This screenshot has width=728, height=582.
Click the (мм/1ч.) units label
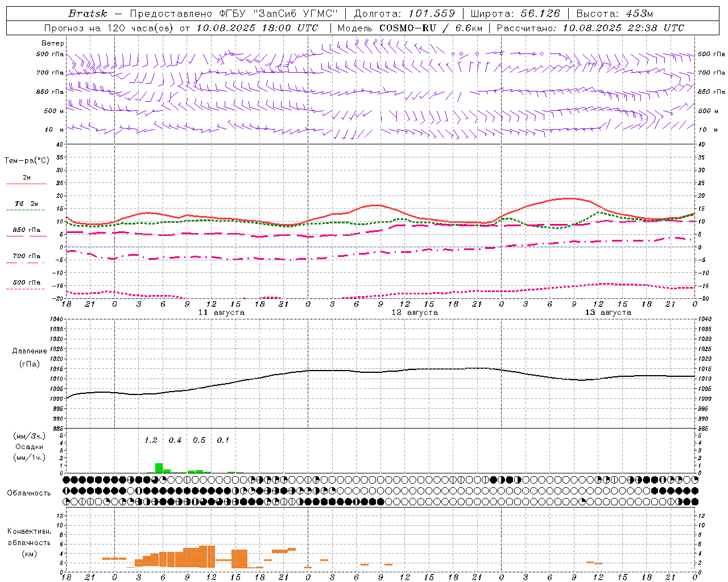click(x=29, y=458)
